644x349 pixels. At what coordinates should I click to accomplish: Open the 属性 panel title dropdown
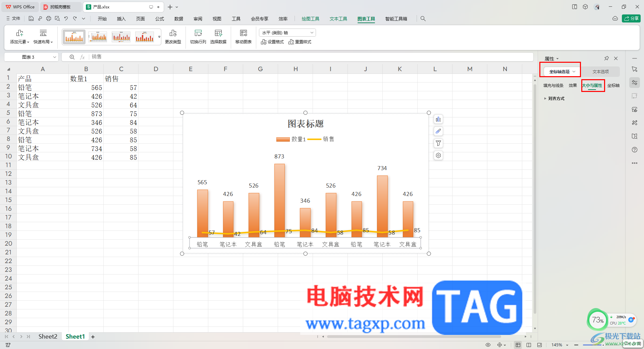551,59
